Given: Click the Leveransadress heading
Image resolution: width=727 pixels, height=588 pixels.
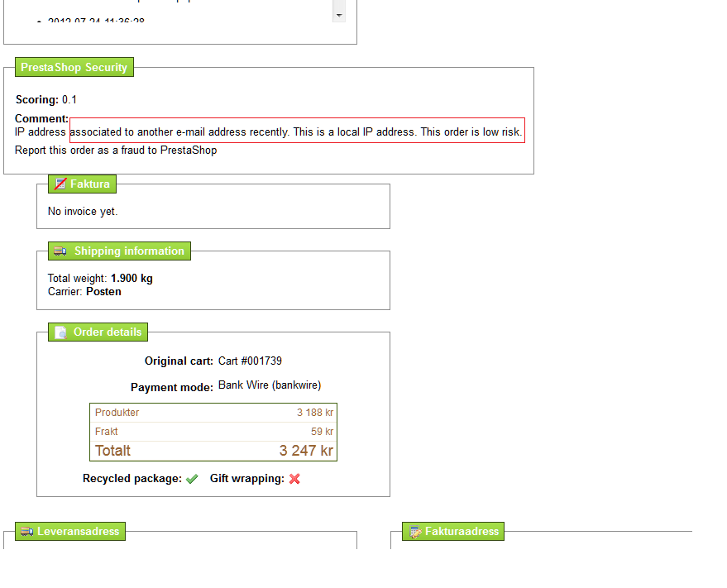Looking at the screenshot, I should pos(70,532).
